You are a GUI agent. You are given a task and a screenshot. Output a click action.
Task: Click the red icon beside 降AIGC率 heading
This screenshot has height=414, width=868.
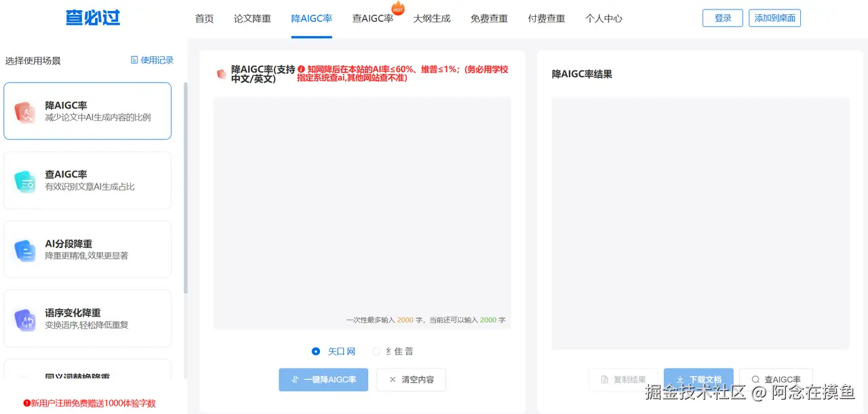(x=222, y=74)
